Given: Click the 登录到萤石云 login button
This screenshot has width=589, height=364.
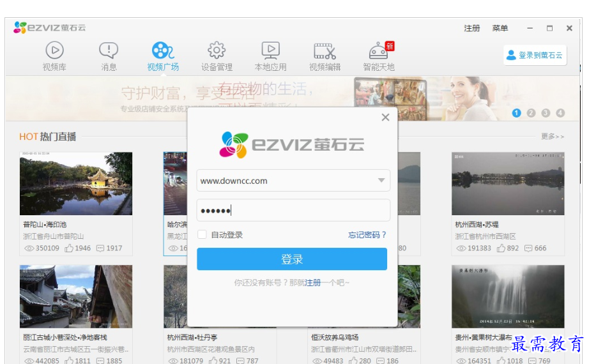Looking at the screenshot, I should pyautogui.click(x=535, y=55).
